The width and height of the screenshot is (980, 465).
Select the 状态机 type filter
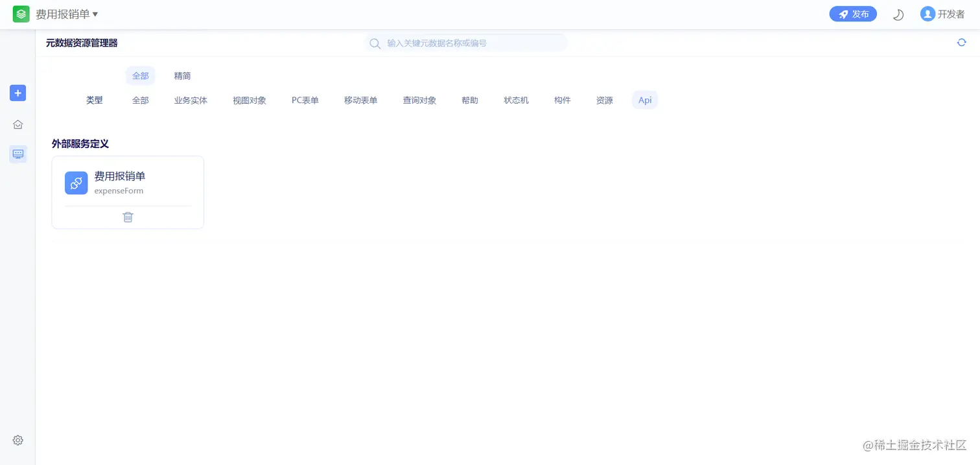[516, 100]
